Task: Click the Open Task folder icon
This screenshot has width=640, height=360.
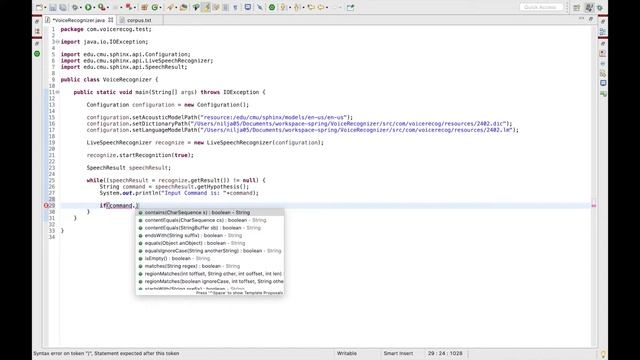Action: (x=183, y=7)
